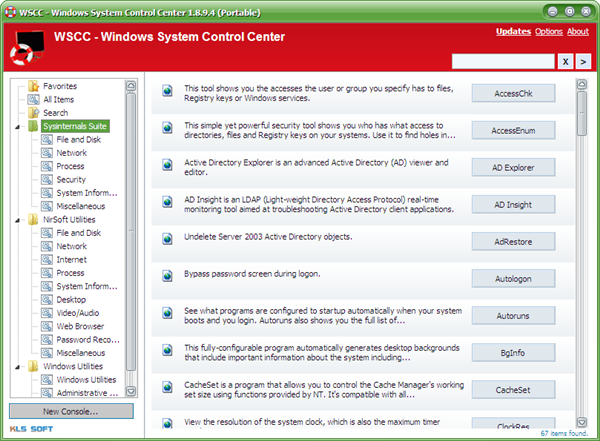600x441 pixels.
Task: Click Internet category icon under NirSoft
Action: [47, 260]
